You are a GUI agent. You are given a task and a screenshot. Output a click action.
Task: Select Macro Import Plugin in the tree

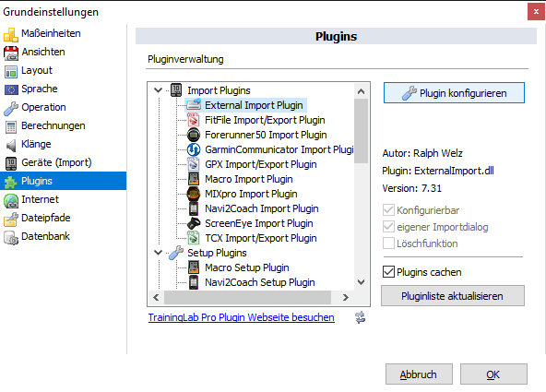(x=249, y=179)
